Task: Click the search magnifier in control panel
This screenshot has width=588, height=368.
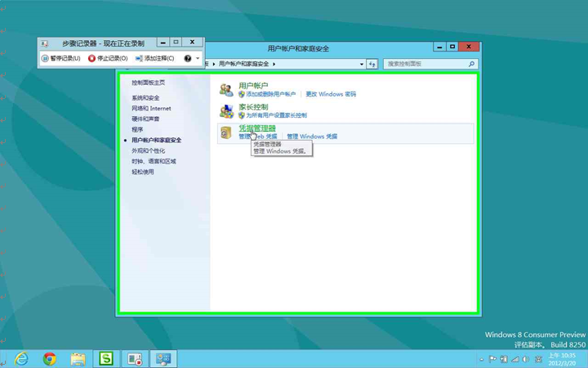Action: pos(471,64)
